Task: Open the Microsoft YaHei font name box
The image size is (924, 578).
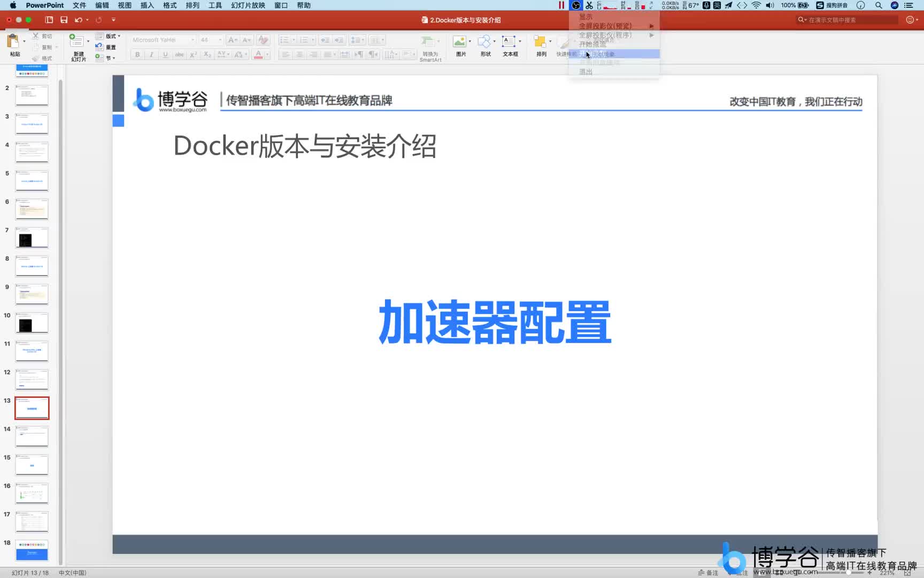Action: coord(163,40)
